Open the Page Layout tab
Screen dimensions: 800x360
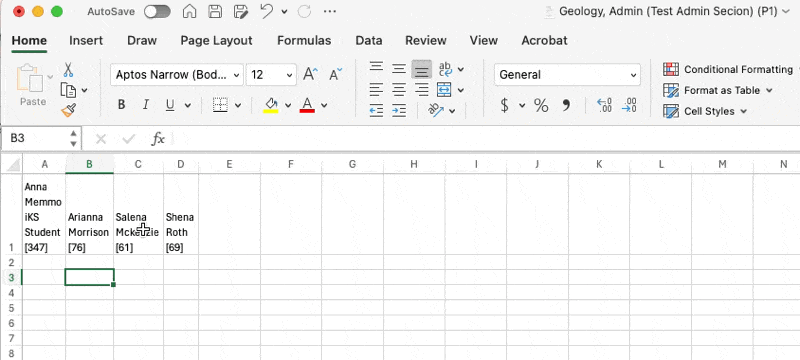click(x=216, y=41)
